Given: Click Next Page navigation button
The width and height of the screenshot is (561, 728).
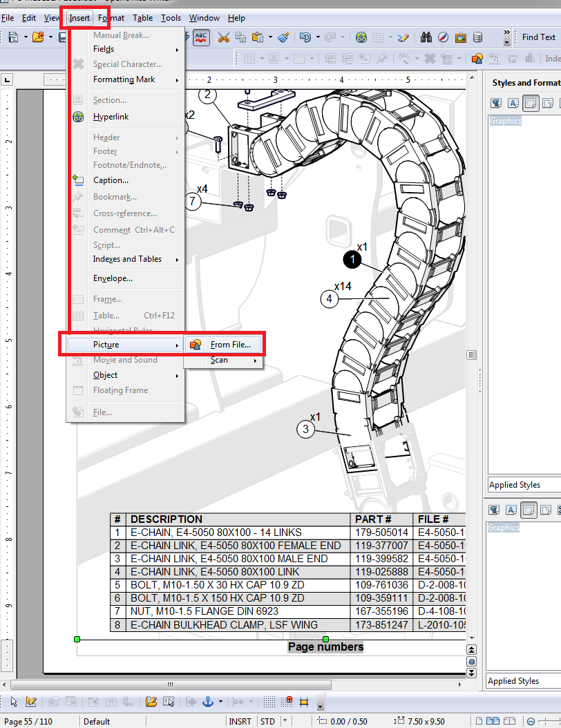Looking at the screenshot, I should (471, 673).
